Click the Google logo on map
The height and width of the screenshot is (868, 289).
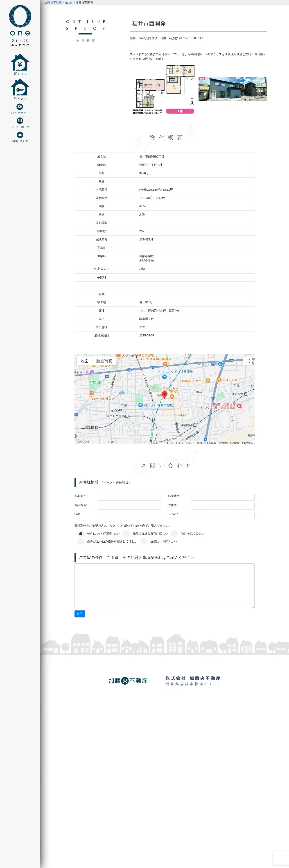coord(83,441)
